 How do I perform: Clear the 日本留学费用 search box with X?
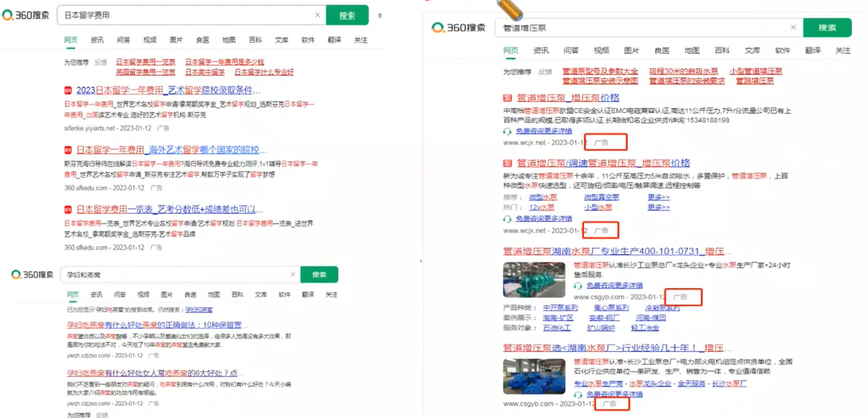click(x=318, y=15)
